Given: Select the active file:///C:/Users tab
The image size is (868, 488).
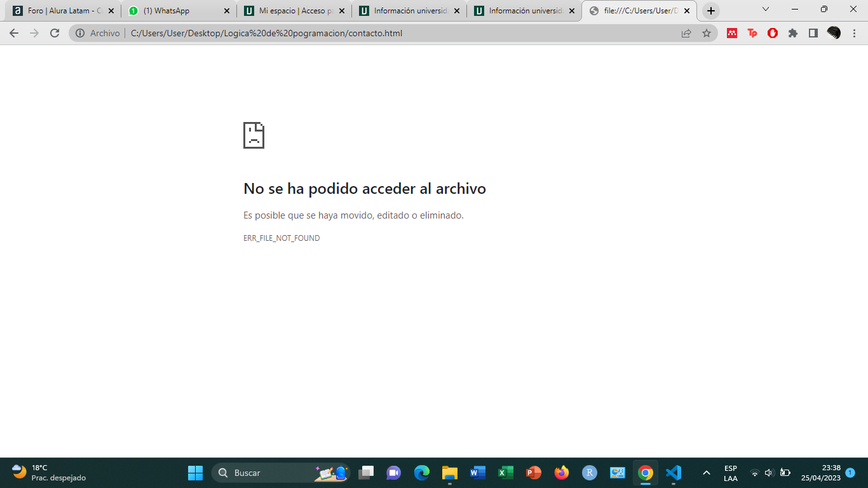Looking at the screenshot, I should click(639, 11).
